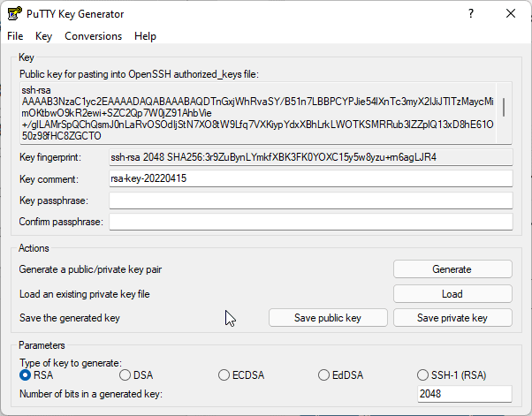
Task: Click 'Load an existing private key file' text
Action: click(x=85, y=294)
